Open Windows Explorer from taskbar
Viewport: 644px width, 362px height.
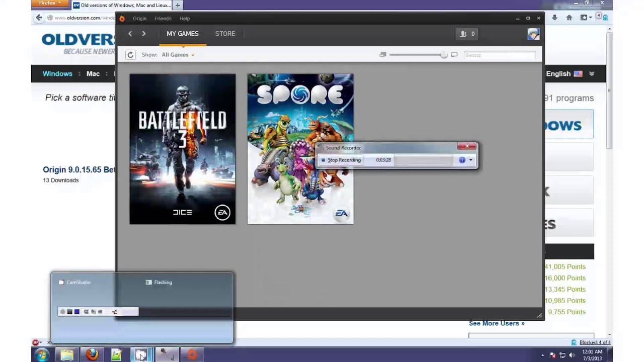[67, 355]
